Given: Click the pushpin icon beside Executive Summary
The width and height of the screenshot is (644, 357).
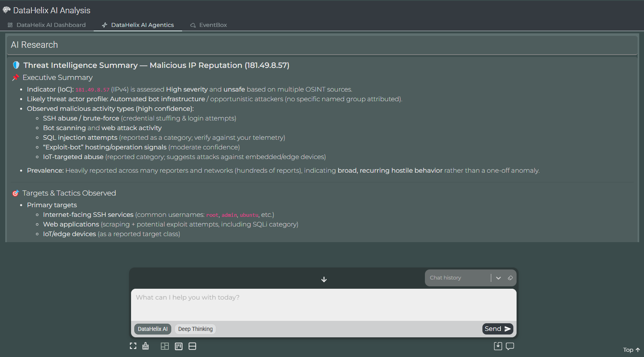Looking at the screenshot, I should [16, 78].
